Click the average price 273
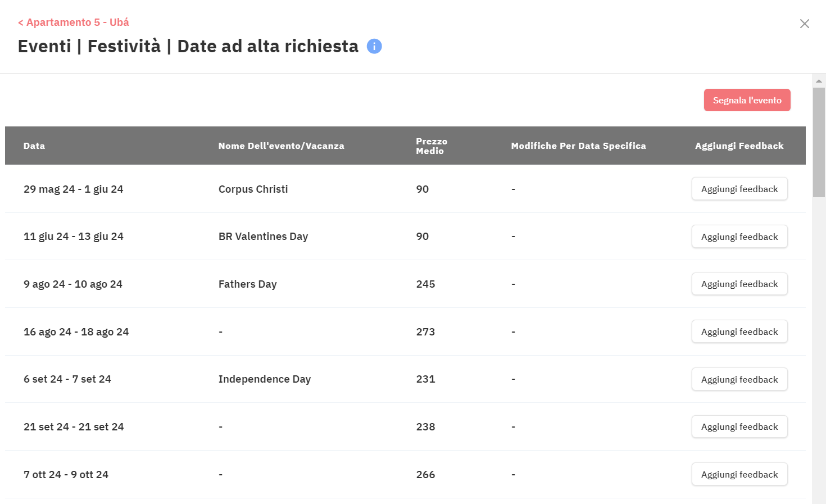Screen dimensions: 826x504 tap(426, 332)
